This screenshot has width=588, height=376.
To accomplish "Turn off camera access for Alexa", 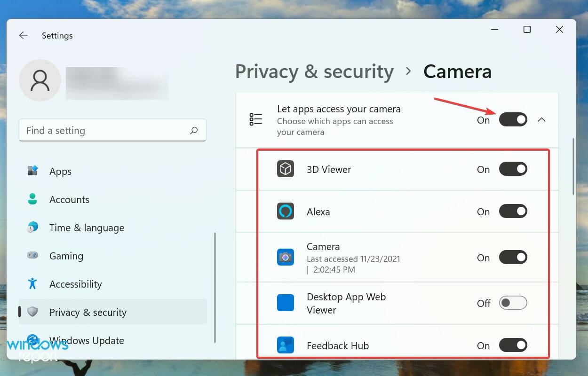I will pyautogui.click(x=513, y=211).
